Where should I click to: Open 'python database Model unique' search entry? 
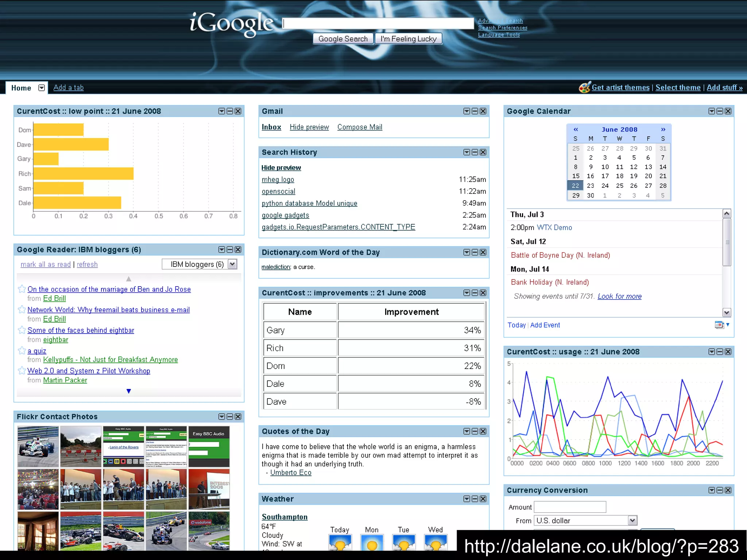click(x=309, y=203)
